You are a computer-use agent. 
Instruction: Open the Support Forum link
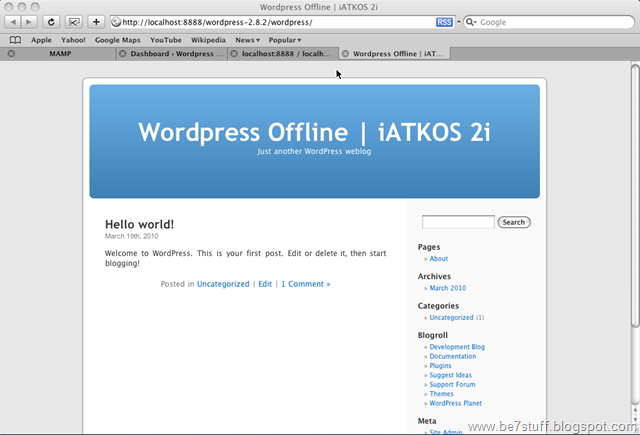pyautogui.click(x=452, y=384)
